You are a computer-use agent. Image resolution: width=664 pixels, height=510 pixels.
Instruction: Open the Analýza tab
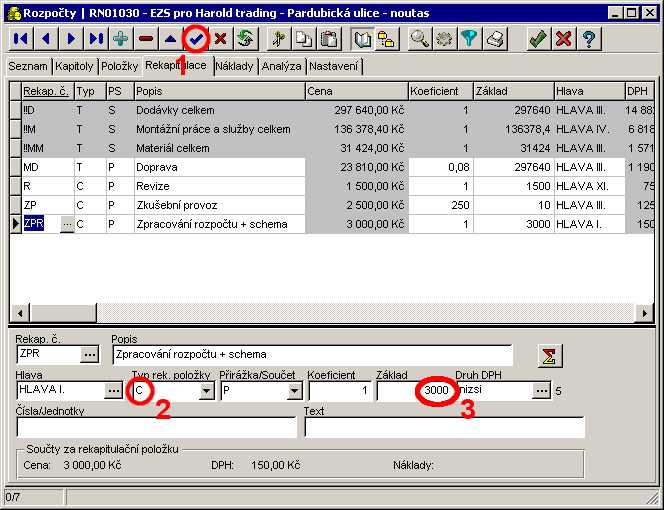pos(281,66)
